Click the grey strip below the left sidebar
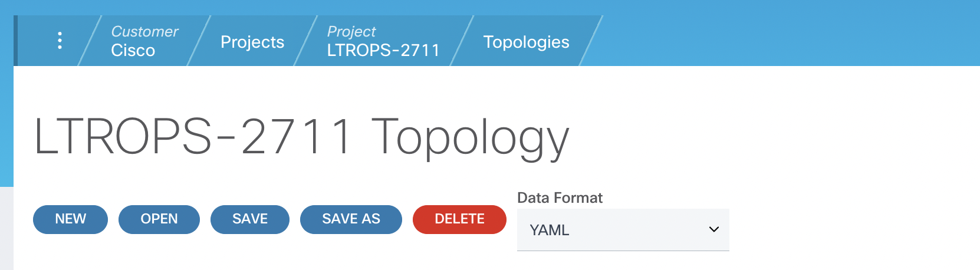This screenshot has height=270, width=980. click(x=6, y=229)
